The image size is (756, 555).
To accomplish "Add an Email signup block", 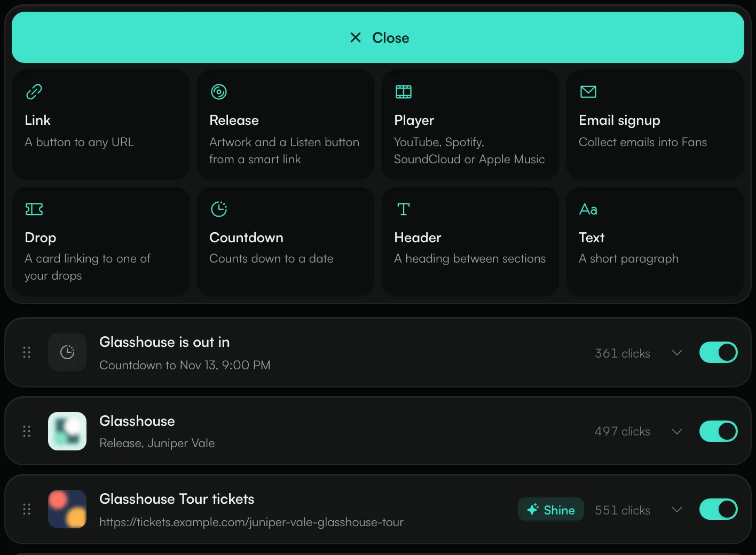I will point(655,125).
